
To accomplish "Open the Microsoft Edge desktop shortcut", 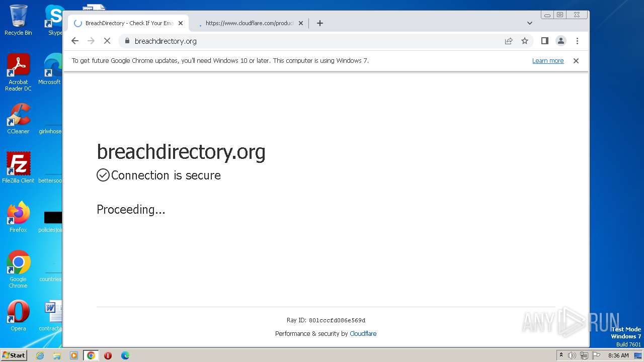I will tap(51, 69).
